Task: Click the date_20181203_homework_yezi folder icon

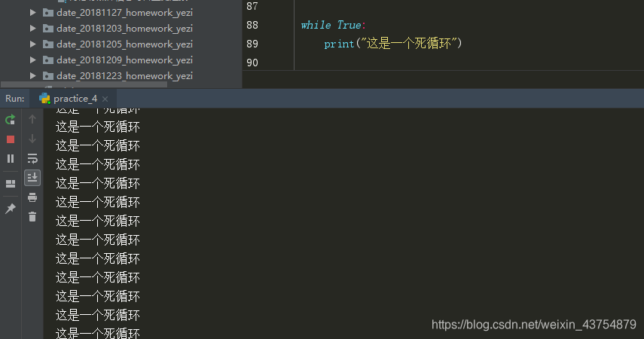Action: coord(48,29)
